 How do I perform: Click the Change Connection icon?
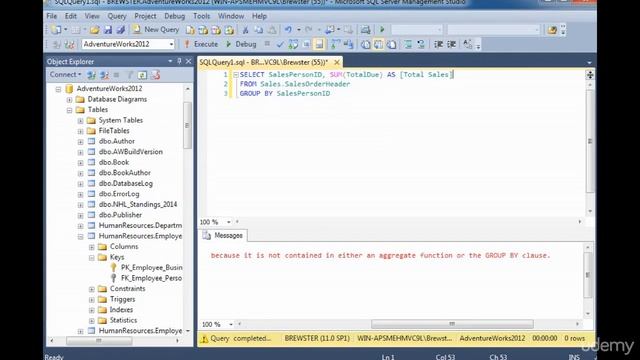pos(69,44)
